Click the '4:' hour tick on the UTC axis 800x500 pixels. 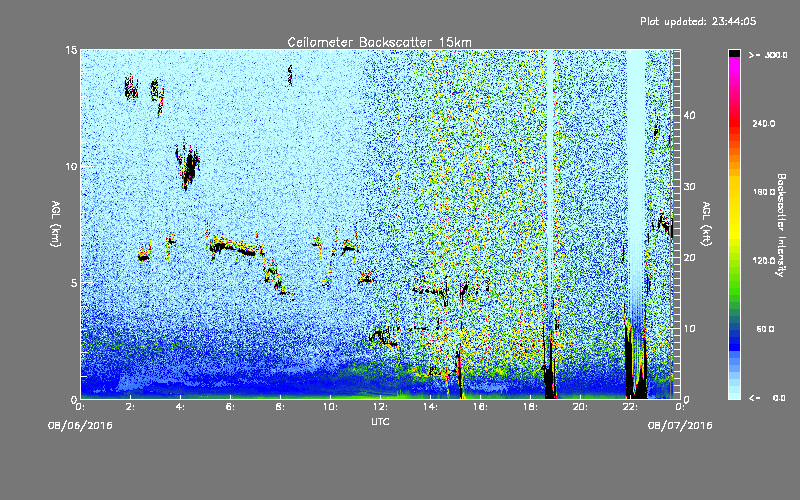point(181,407)
